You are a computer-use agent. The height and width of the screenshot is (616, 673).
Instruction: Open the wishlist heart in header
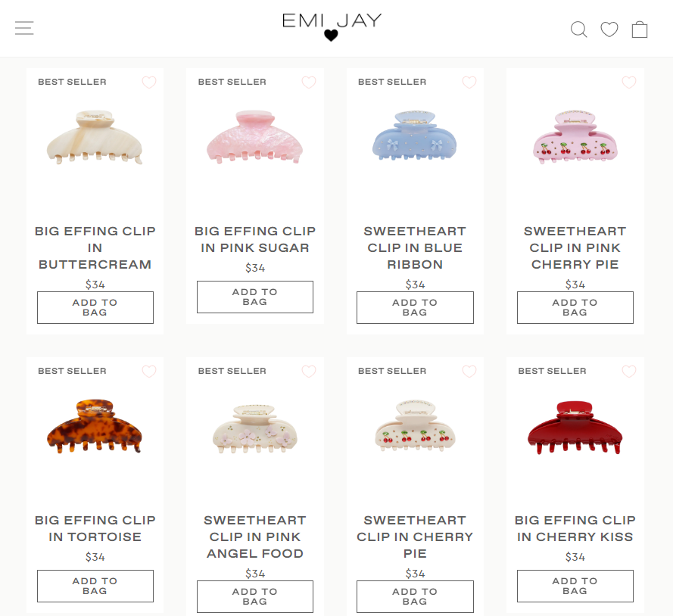click(x=609, y=30)
